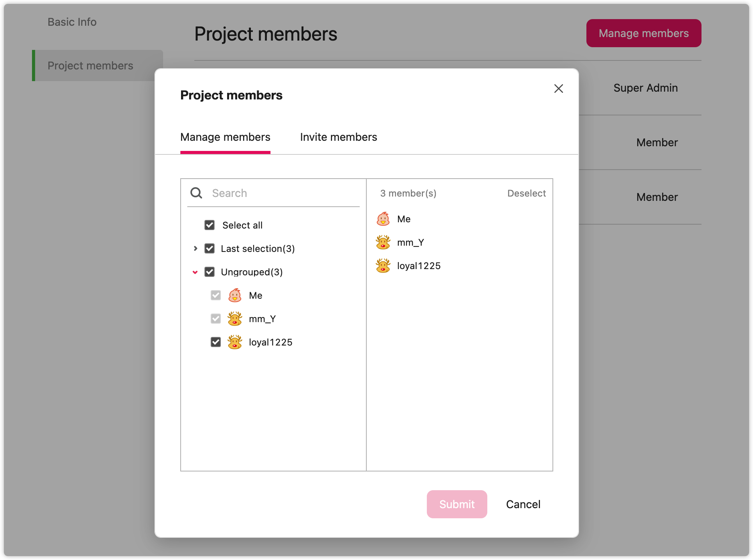Image resolution: width=753 pixels, height=560 pixels.
Task: Click the mm_Y name in the Ungrouped tree
Action: 262,319
